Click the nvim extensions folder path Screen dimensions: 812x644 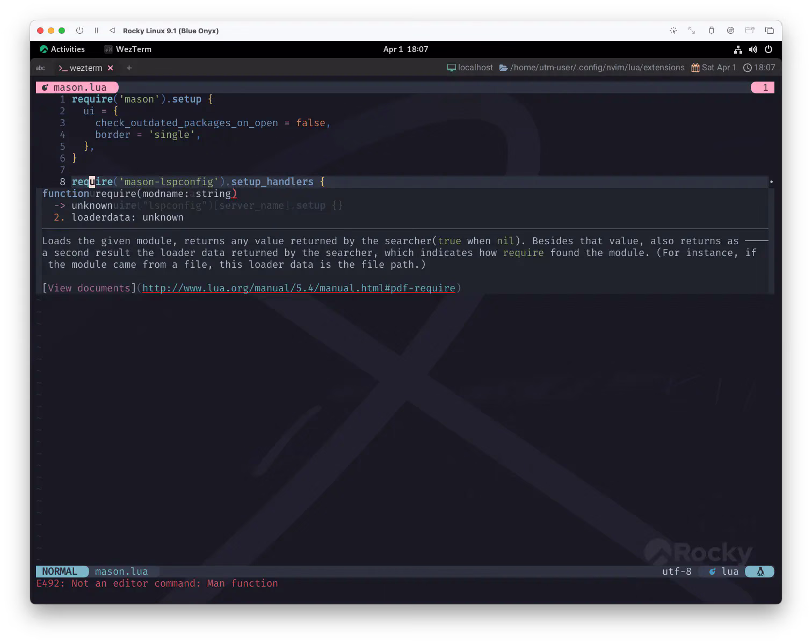[592, 68]
